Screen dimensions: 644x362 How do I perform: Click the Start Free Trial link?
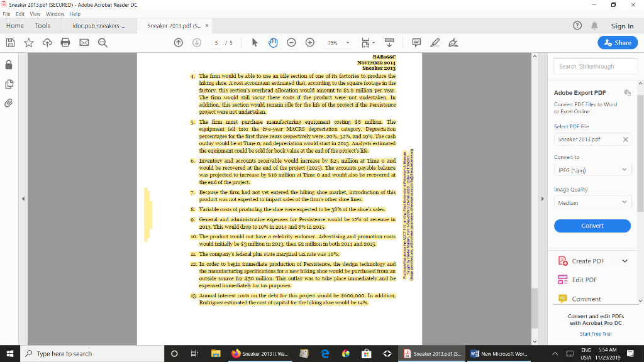592,334
